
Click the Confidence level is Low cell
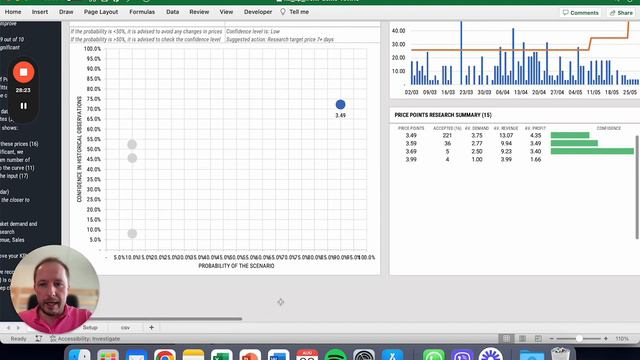coord(253,31)
